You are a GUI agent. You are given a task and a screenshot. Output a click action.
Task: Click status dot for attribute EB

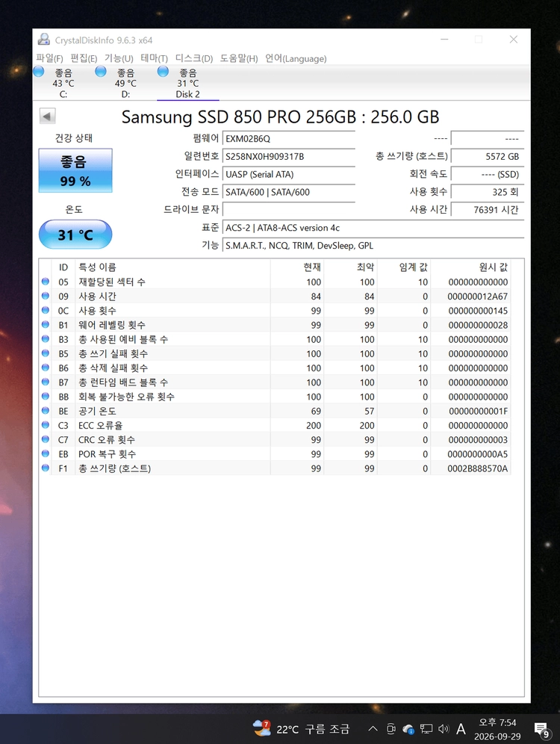[x=46, y=453]
